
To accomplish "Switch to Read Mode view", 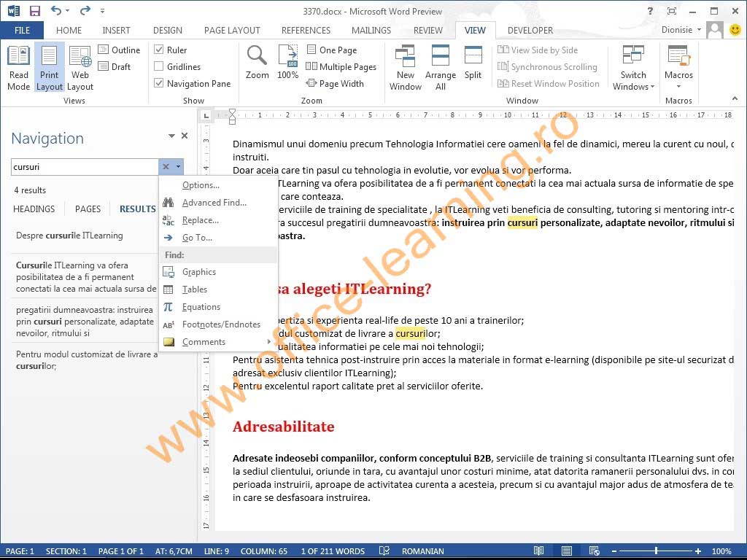I will (x=18, y=68).
